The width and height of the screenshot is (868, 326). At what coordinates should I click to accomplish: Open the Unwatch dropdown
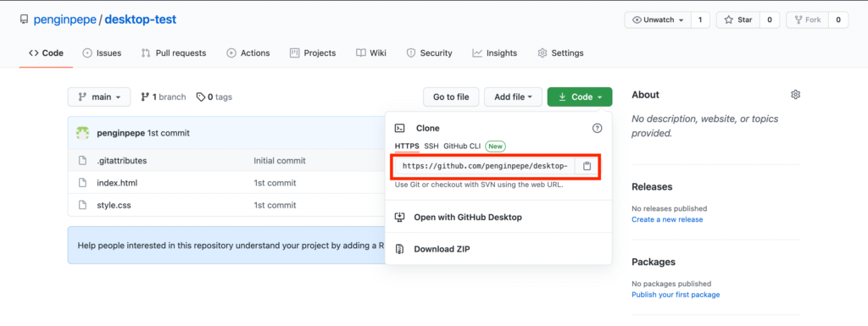tap(658, 19)
